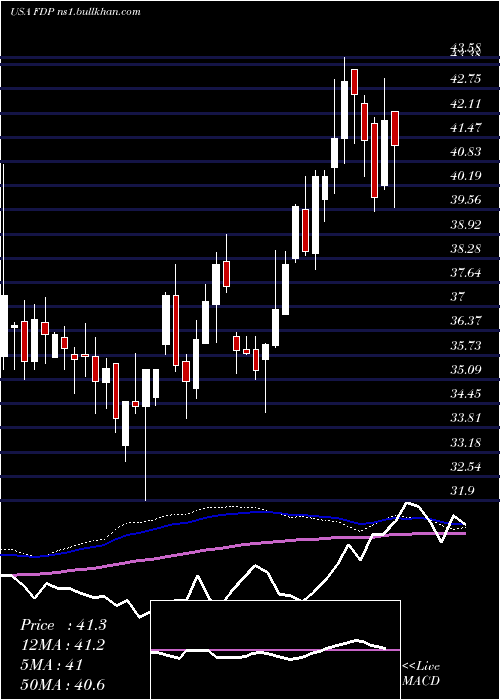500x700 pixels.
Task: Select the 32.54 price level label
Action: point(466,467)
